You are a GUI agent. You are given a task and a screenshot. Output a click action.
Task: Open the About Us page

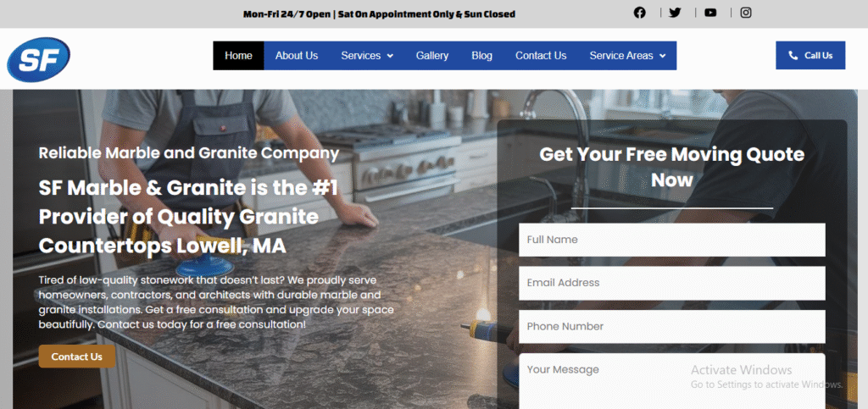pyautogui.click(x=297, y=56)
